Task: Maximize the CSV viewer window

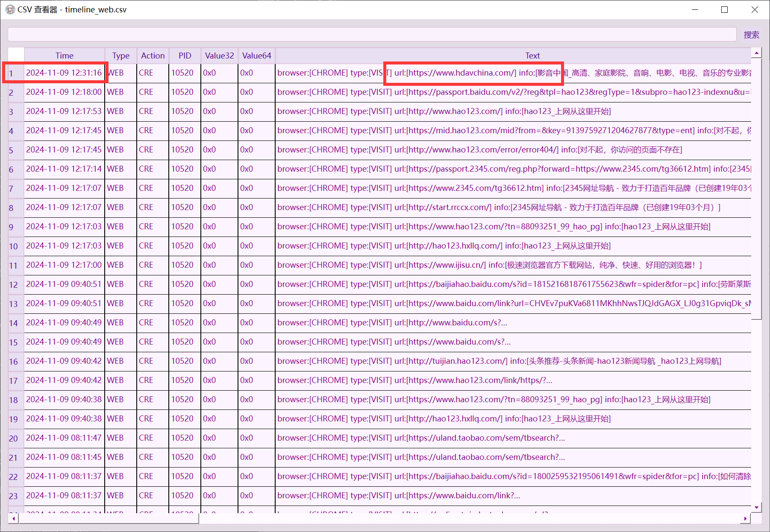Action: 725,9
